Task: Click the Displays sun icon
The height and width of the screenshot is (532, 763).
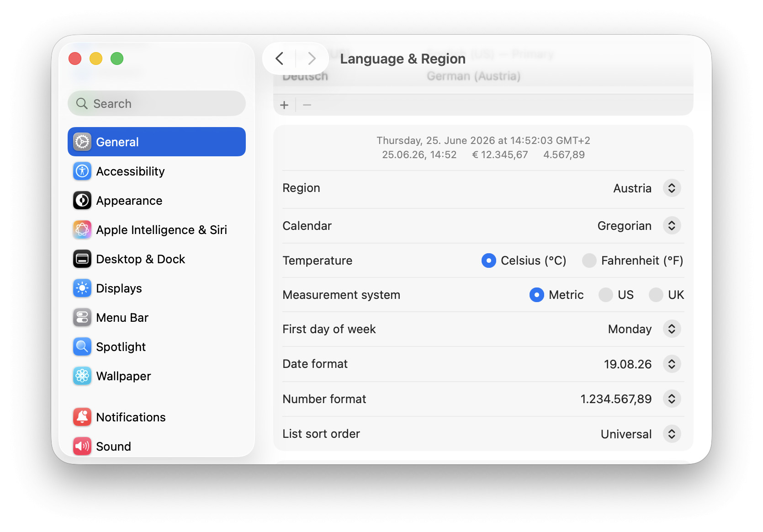Action: tap(82, 288)
